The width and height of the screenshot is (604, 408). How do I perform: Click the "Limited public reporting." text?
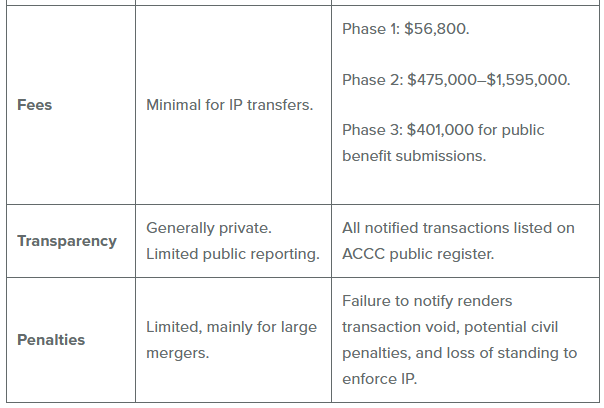pos(232,254)
